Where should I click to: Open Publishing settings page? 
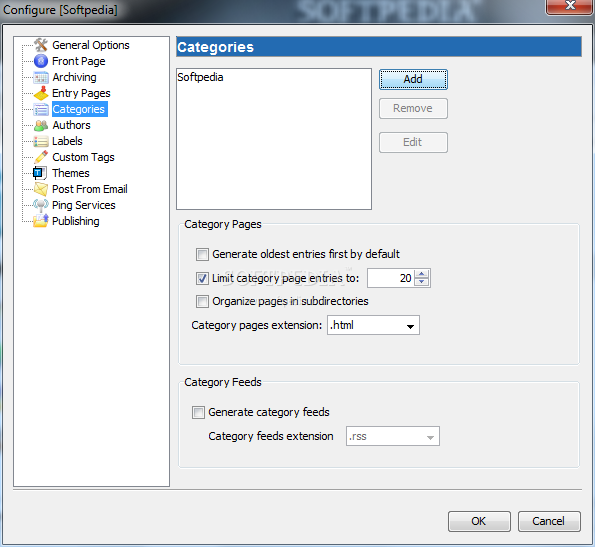[x=76, y=221]
